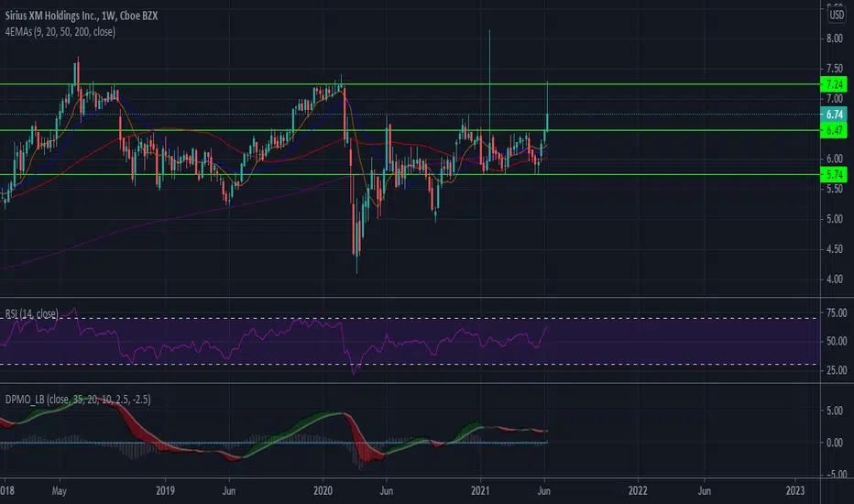Click the 2019 time axis label
This screenshot has width=854, height=504.
[165, 491]
